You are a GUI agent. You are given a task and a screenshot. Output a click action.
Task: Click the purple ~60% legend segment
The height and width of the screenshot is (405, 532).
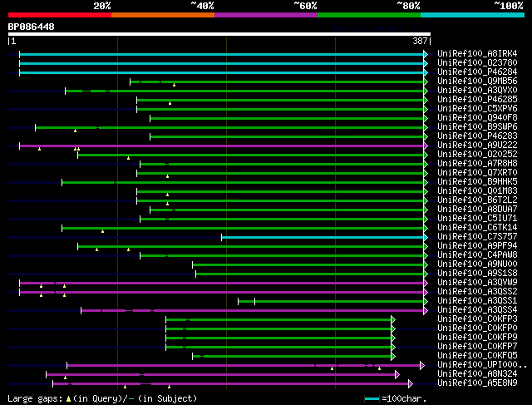coord(266,15)
